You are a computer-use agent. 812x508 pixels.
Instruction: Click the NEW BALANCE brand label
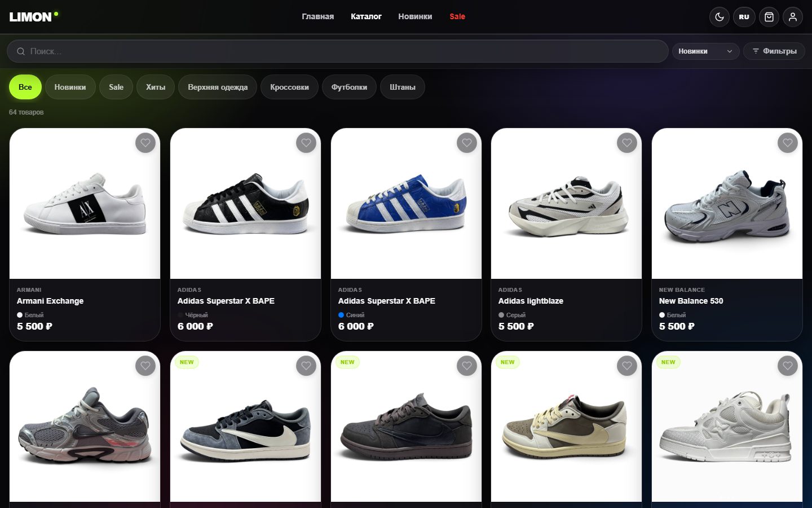[682, 290]
